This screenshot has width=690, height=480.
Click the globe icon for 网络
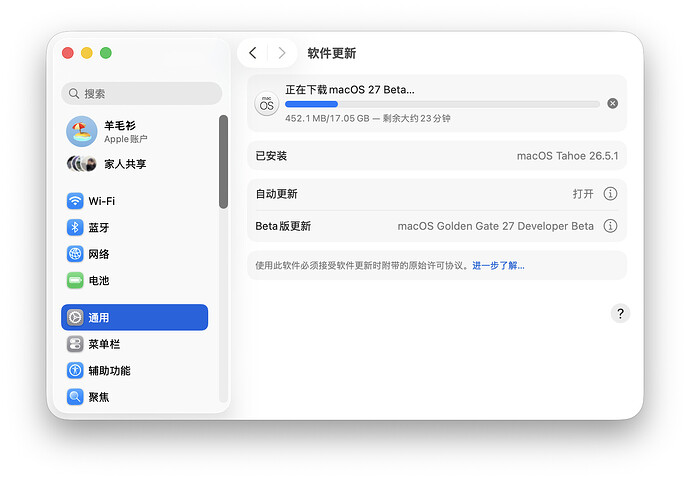[x=75, y=254]
